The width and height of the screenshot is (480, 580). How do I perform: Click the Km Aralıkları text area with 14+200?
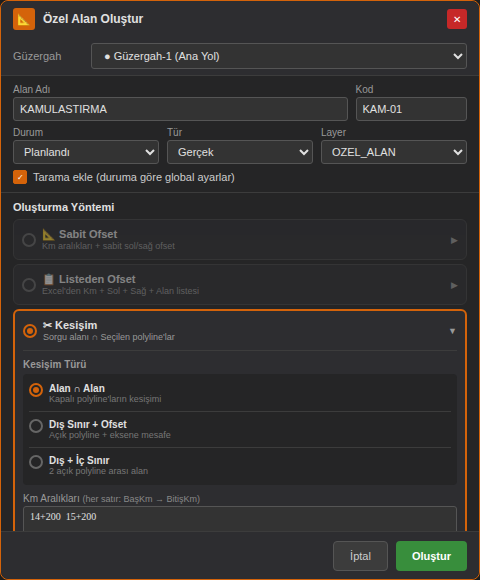click(x=240, y=519)
